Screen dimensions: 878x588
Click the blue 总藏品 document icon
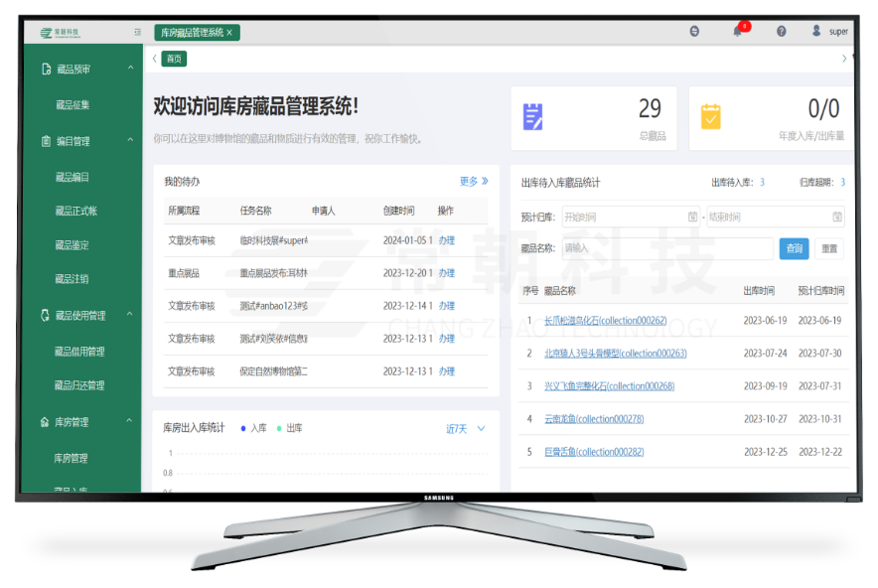coord(532,116)
